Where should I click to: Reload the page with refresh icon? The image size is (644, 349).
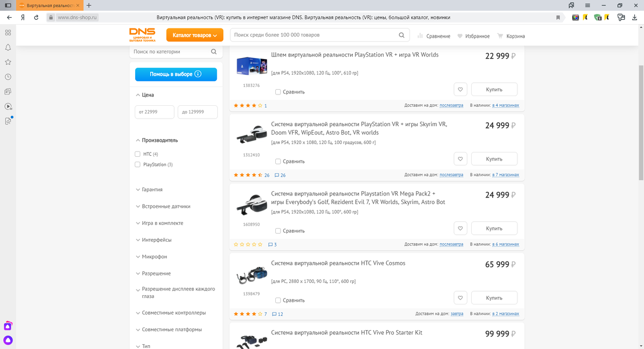[x=36, y=17]
